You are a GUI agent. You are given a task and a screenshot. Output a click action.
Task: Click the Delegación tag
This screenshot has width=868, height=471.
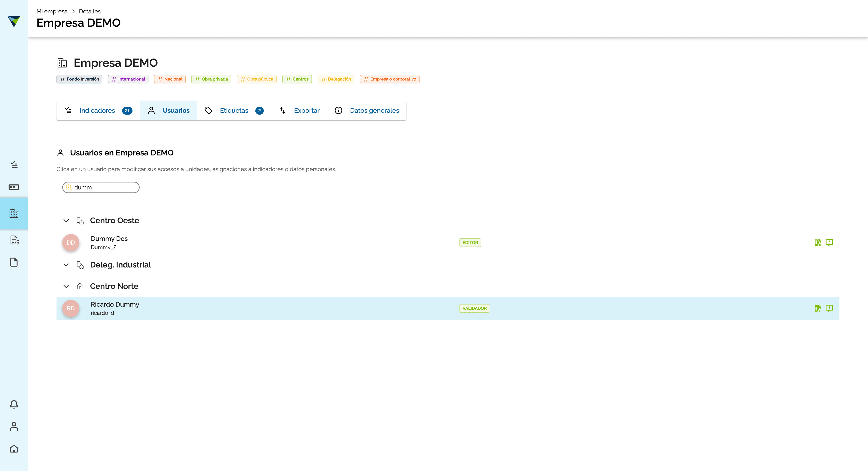click(x=336, y=79)
